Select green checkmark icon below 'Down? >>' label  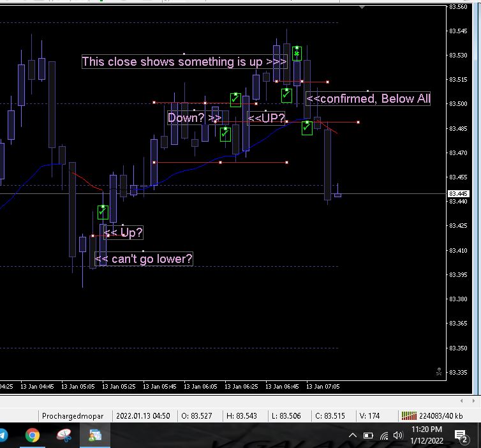coord(225,135)
